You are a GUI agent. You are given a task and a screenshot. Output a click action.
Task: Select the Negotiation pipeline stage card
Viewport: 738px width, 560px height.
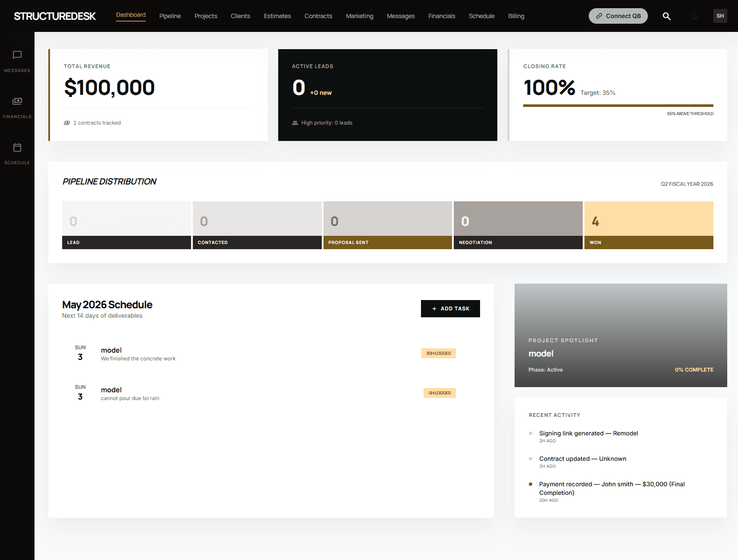pyautogui.click(x=518, y=225)
